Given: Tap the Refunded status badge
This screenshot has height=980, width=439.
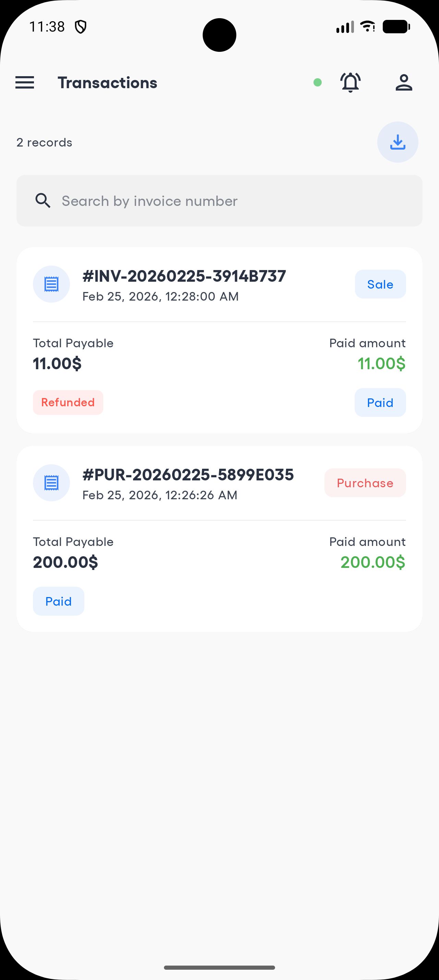Looking at the screenshot, I should click(68, 402).
